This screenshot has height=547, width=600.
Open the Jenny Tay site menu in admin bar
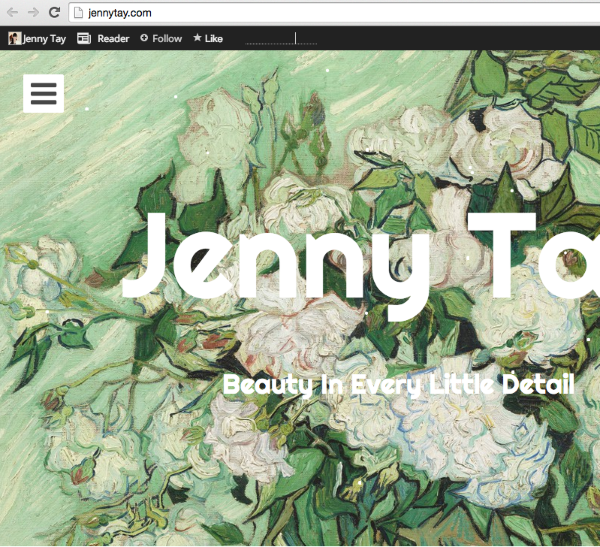click(44, 38)
